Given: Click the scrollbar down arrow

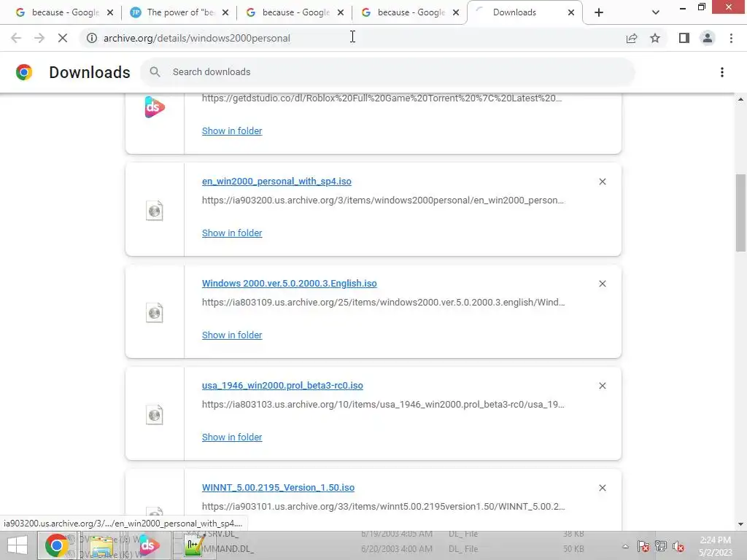Looking at the screenshot, I should [740, 524].
